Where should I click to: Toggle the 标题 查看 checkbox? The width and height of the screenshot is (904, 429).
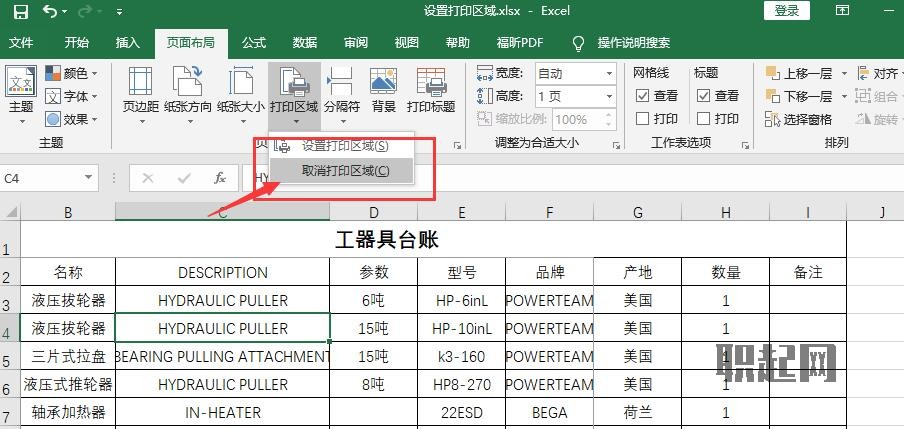tap(703, 96)
